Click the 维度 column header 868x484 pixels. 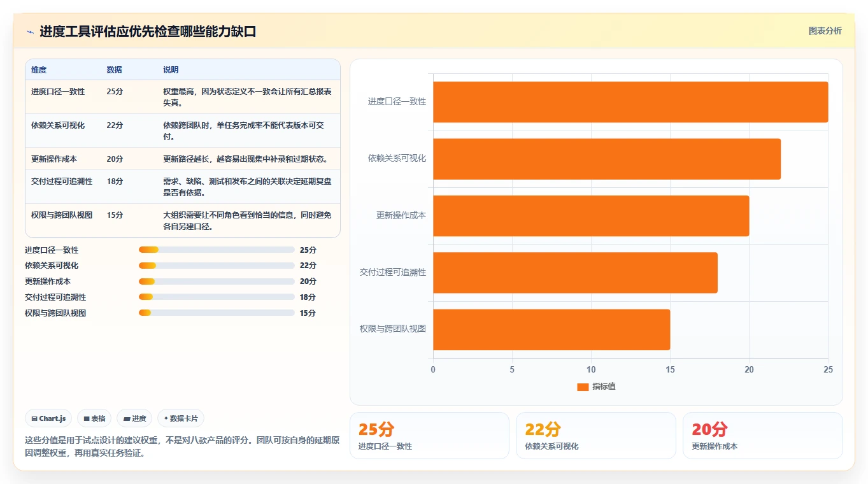click(x=39, y=69)
